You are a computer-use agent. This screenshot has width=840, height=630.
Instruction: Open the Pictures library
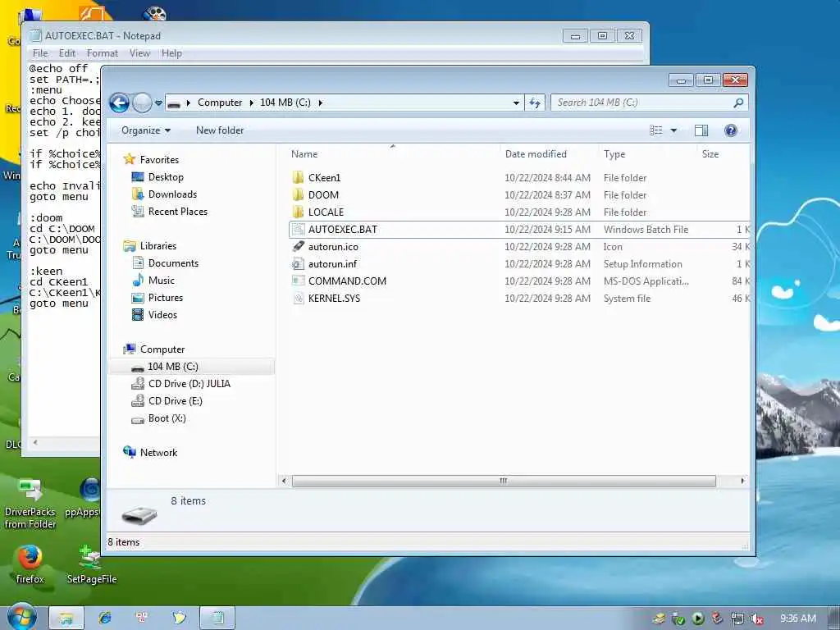click(x=166, y=297)
